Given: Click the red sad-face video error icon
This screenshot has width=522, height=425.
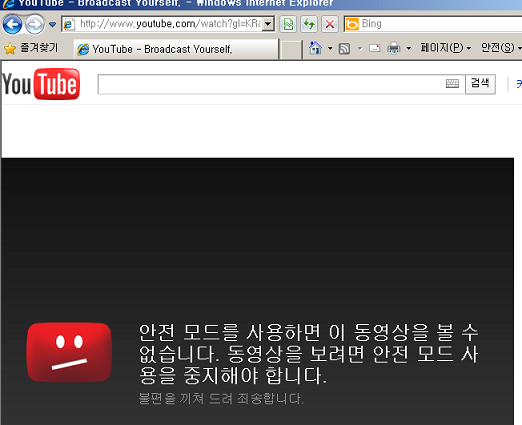Looking at the screenshot, I should [69, 352].
